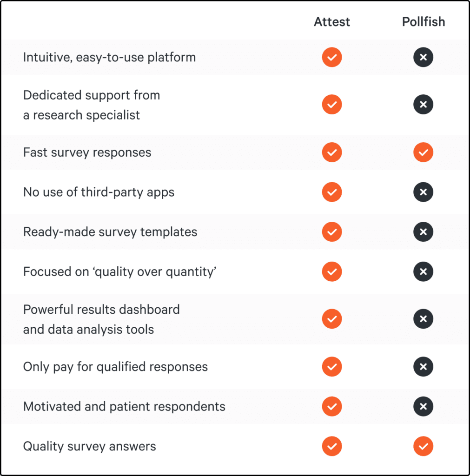470x476 pixels.
Task: Click Pollfish X for motivated patient respondents
Action: tap(423, 406)
